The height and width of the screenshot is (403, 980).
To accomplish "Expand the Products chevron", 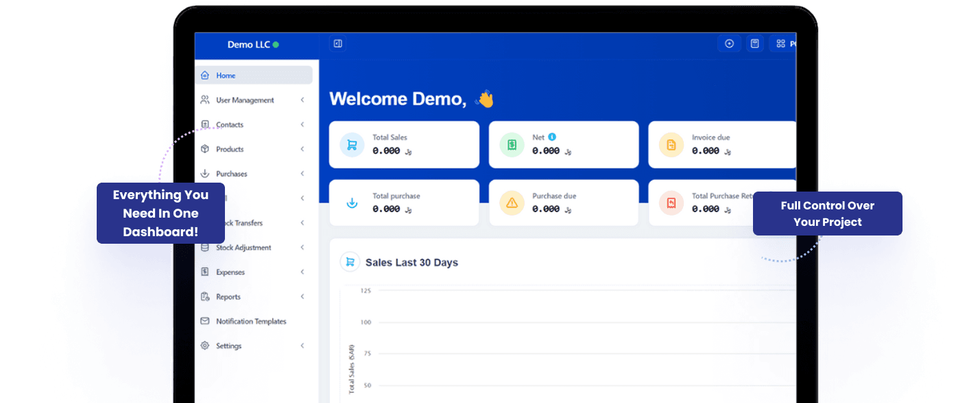I will (x=302, y=149).
